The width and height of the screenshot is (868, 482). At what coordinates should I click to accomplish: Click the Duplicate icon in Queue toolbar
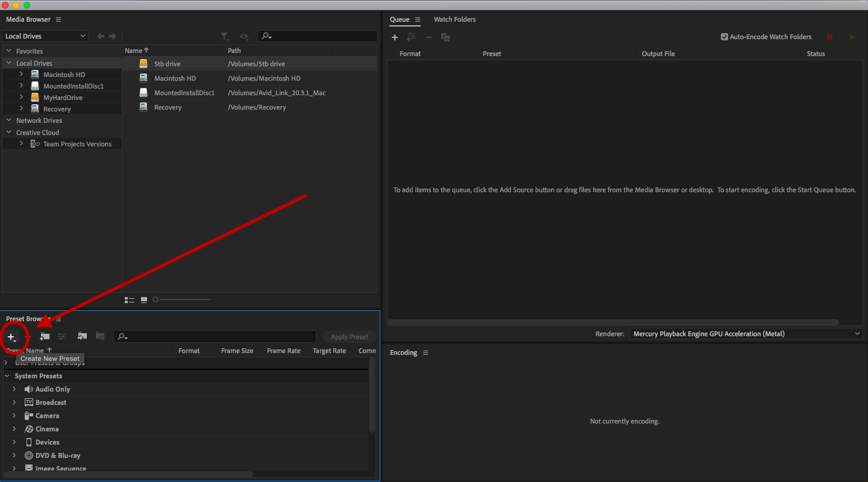(x=445, y=37)
